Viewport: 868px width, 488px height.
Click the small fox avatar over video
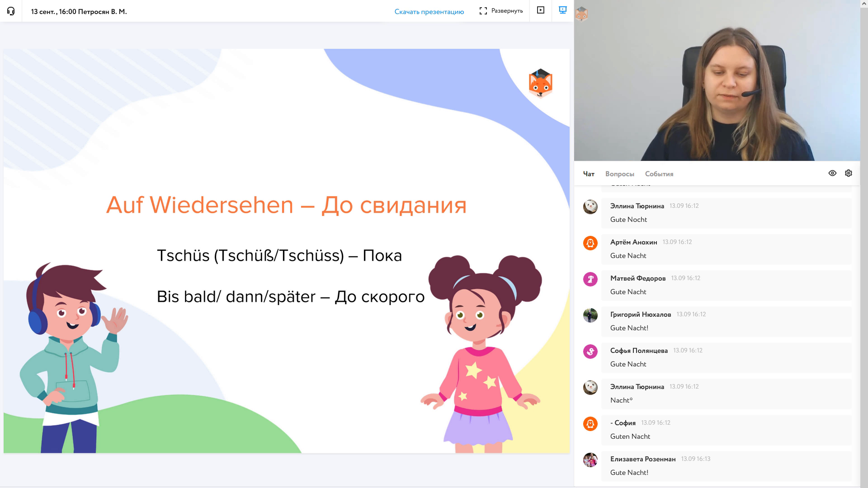581,14
